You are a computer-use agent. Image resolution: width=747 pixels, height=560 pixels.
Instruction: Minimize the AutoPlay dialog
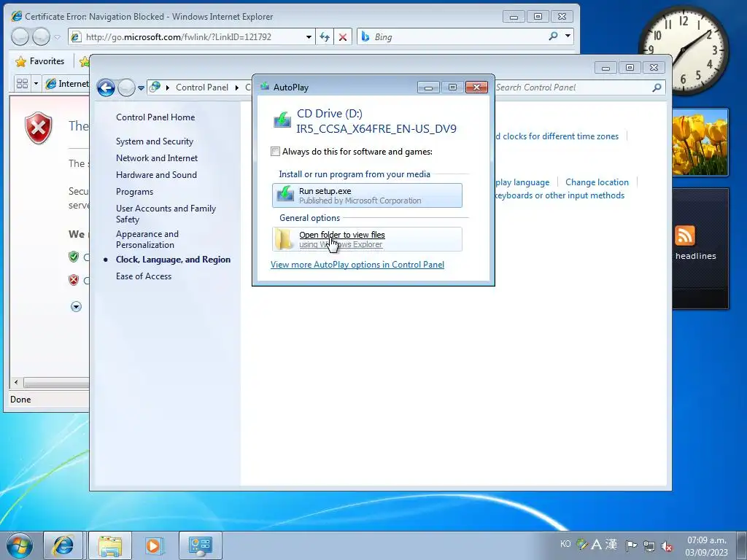click(428, 87)
